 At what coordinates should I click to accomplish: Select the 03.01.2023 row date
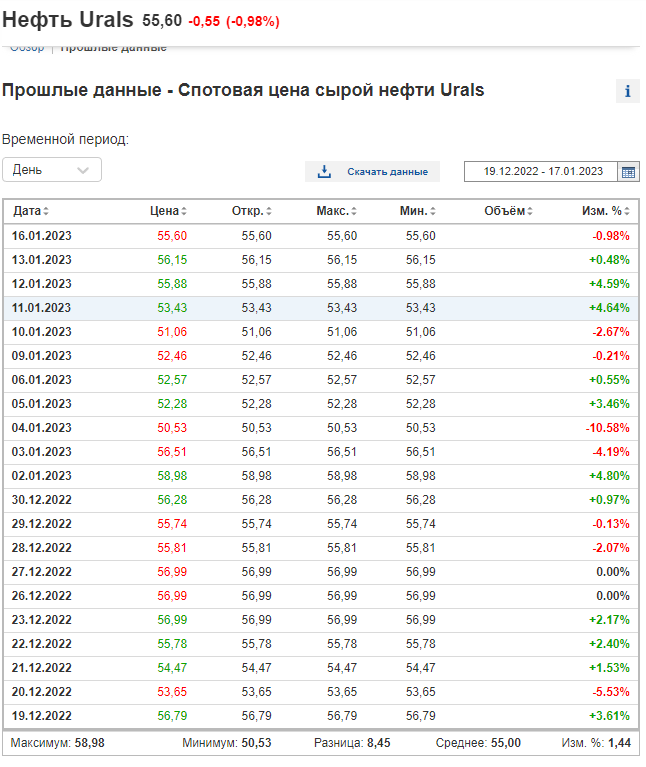pos(42,451)
